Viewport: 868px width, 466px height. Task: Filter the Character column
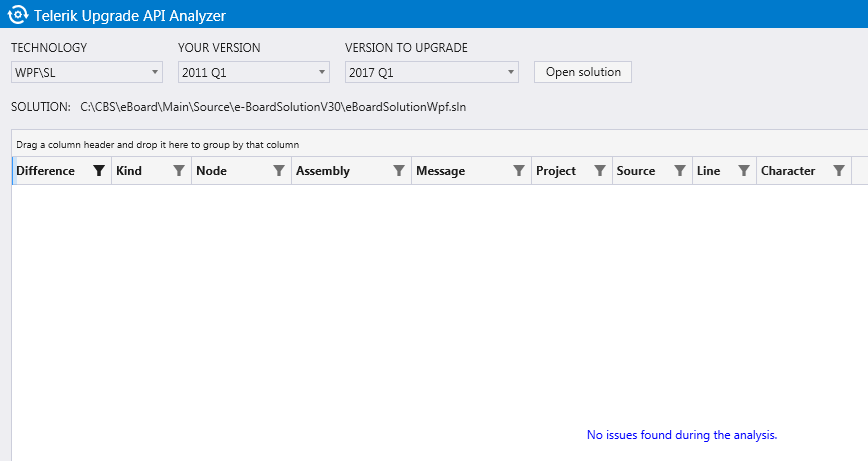(838, 171)
